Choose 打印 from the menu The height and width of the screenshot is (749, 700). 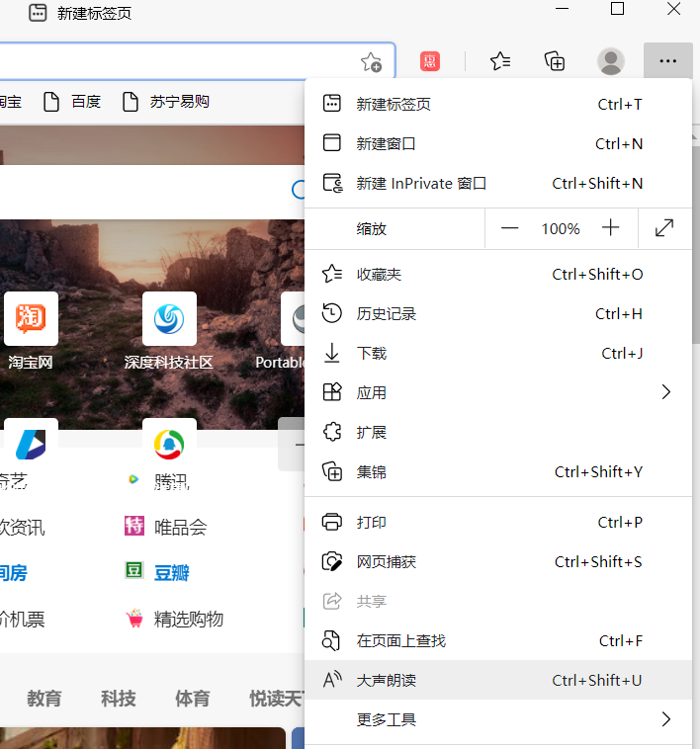coord(498,522)
